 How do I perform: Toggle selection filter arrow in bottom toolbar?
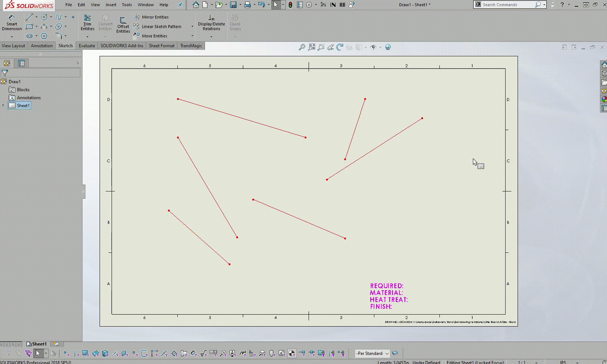(x=38, y=353)
